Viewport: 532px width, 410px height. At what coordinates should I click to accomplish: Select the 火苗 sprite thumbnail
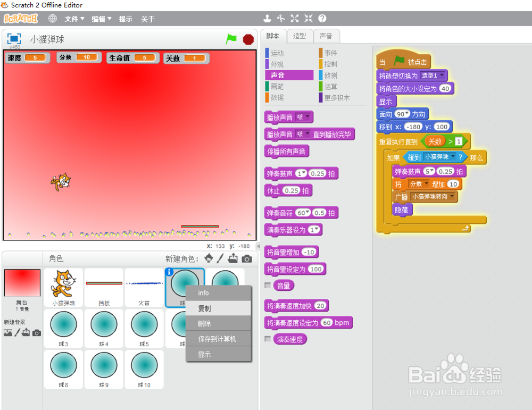coord(144,288)
